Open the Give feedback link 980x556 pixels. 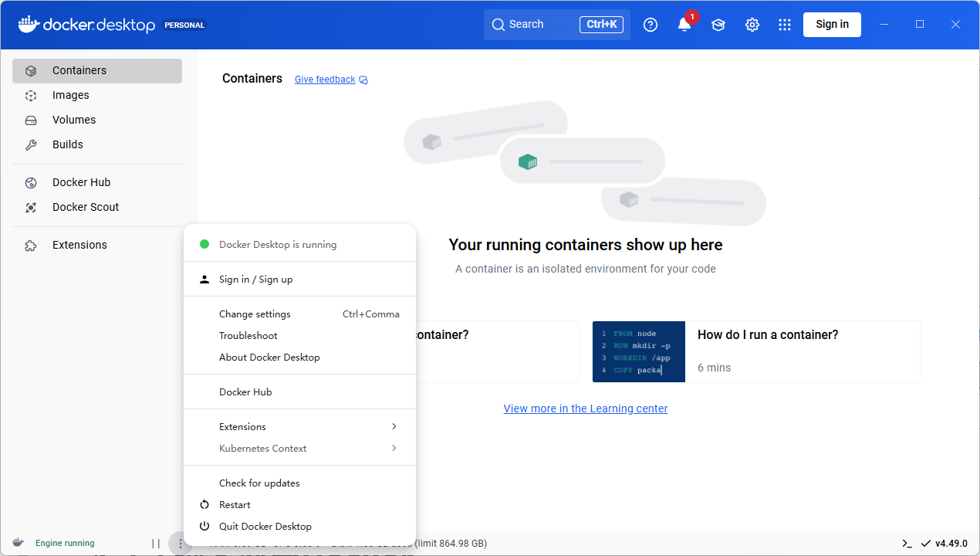[331, 80]
